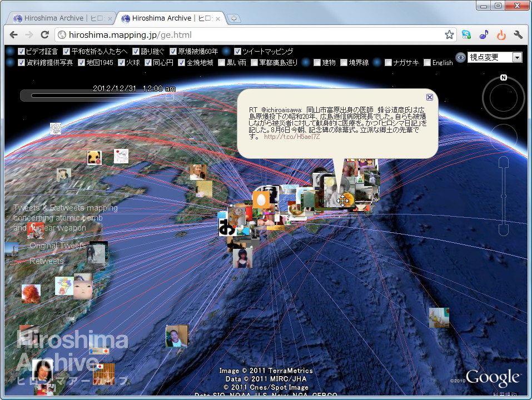Toggle the 火球 checkbox
The image size is (532, 400).
pos(121,63)
